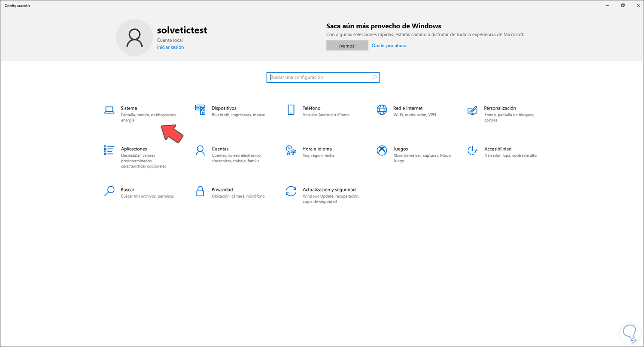The width and height of the screenshot is (644, 347).
Task: Open the Privacidad padlock icon
Action: 200,191
